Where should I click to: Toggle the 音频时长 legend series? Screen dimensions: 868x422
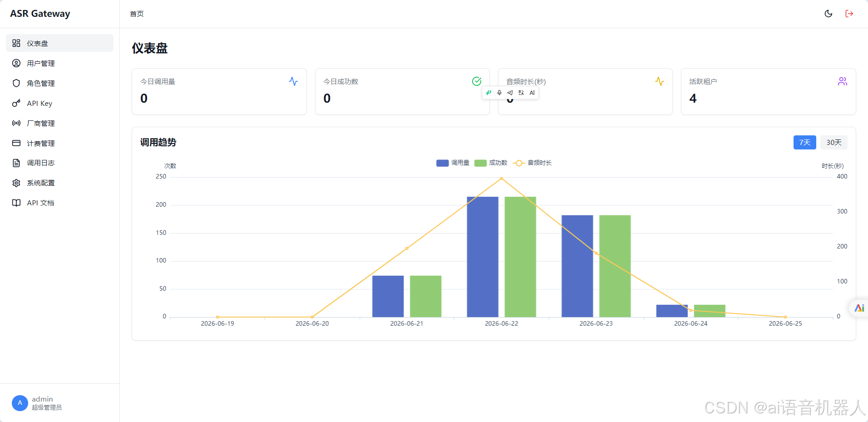click(x=533, y=163)
